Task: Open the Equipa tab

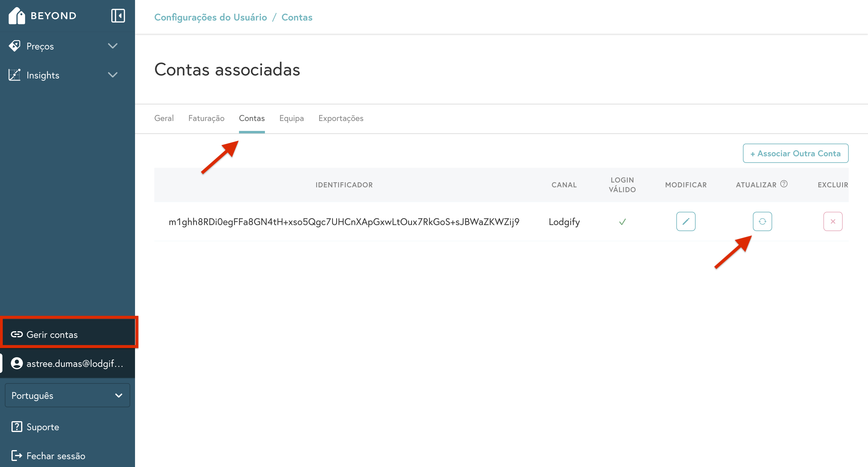Action: pos(291,118)
